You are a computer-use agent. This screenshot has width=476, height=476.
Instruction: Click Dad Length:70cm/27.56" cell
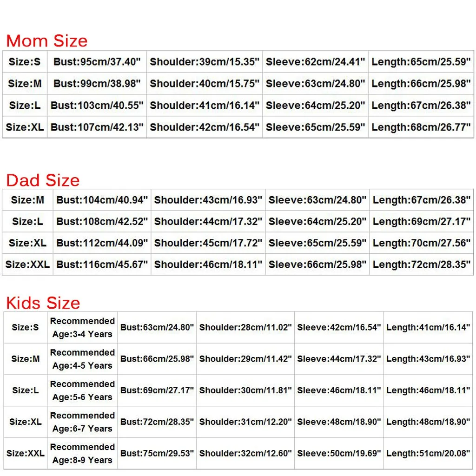point(422,243)
